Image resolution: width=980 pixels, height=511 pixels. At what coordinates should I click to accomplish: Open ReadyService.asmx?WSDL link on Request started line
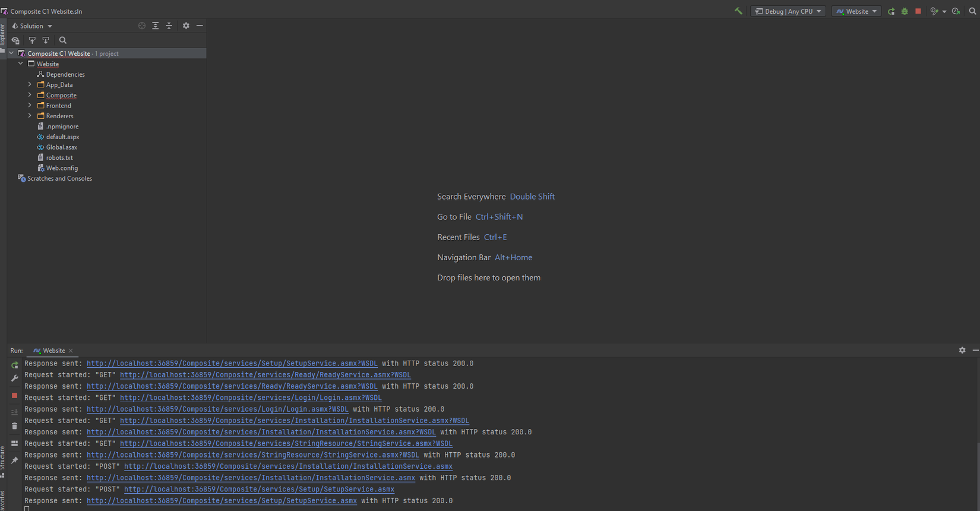pyautogui.click(x=265, y=375)
